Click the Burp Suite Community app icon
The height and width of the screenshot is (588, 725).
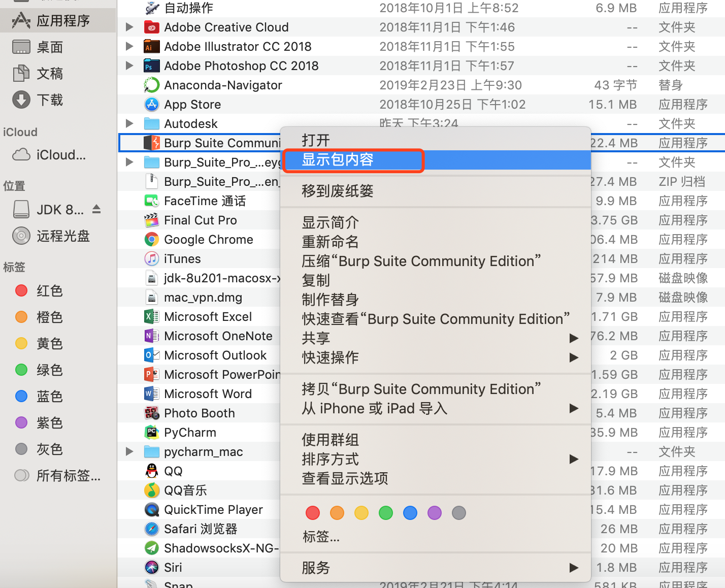coord(151,143)
